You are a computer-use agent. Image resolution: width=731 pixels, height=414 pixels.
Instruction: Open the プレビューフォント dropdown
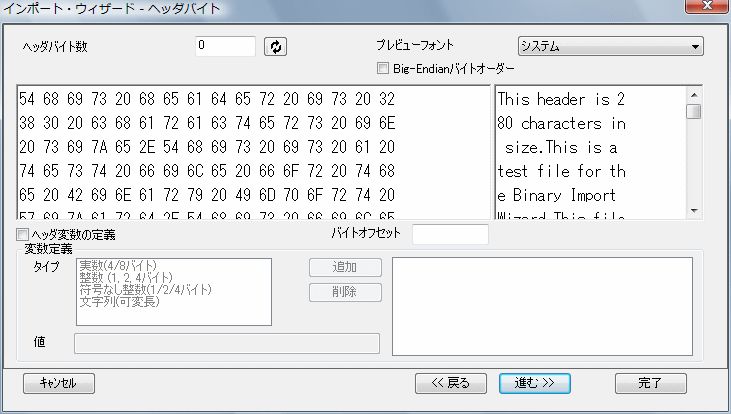[x=611, y=46]
